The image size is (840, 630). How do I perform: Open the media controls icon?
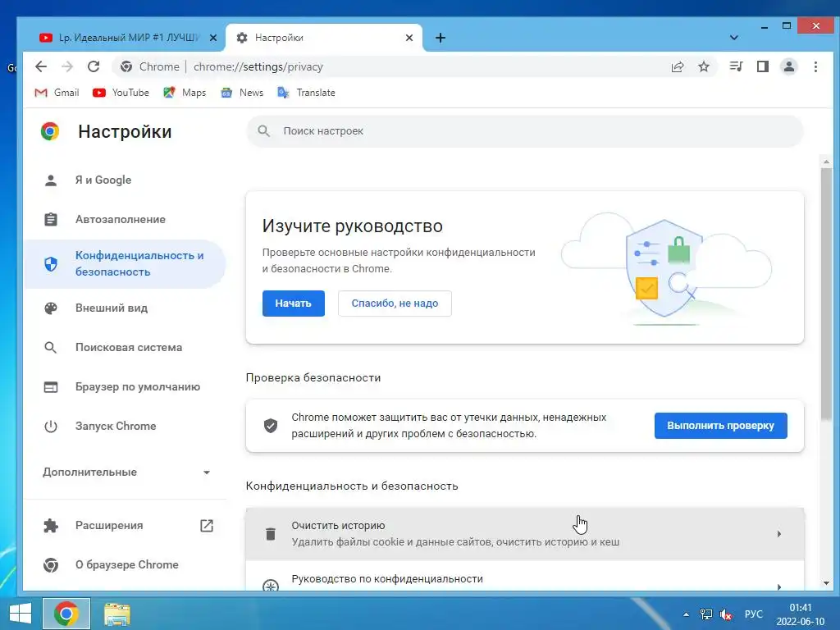[x=736, y=66]
